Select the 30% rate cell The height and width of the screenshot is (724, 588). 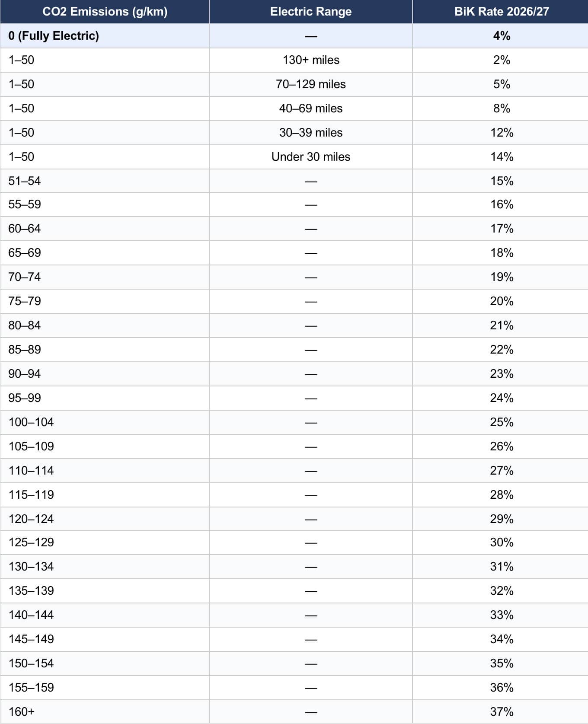[x=502, y=542]
